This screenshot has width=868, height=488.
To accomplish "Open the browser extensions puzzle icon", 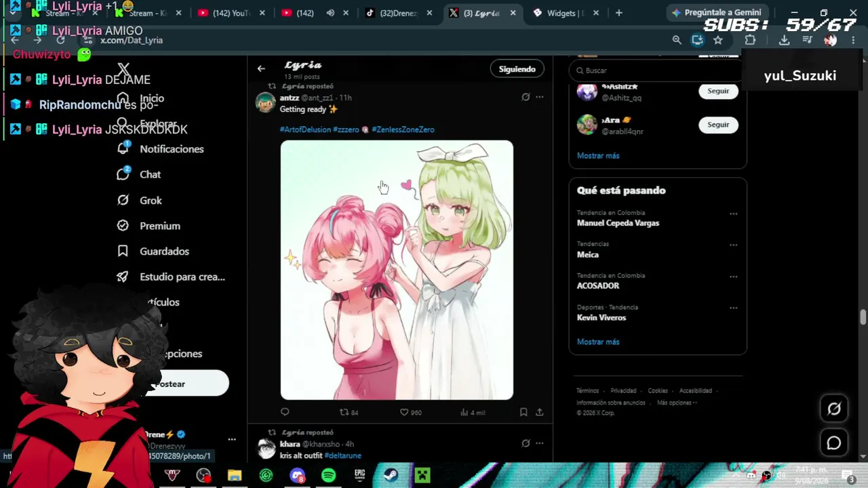I will click(x=750, y=40).
